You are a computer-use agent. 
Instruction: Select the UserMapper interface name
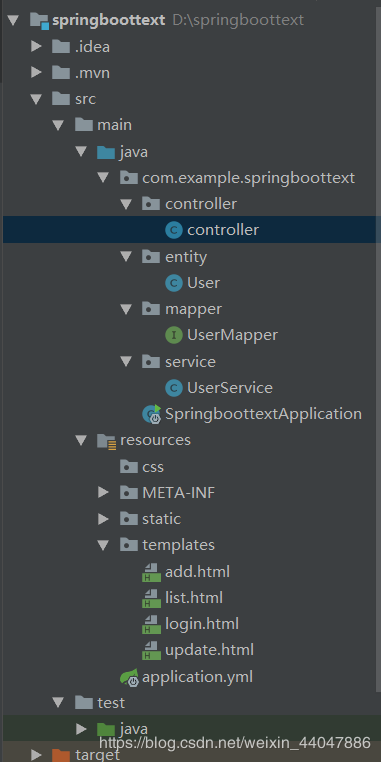click(x=233, y=335)
